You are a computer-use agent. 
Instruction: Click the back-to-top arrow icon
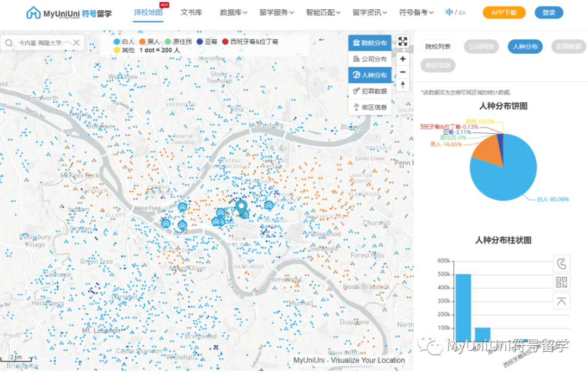click(561, 301)
